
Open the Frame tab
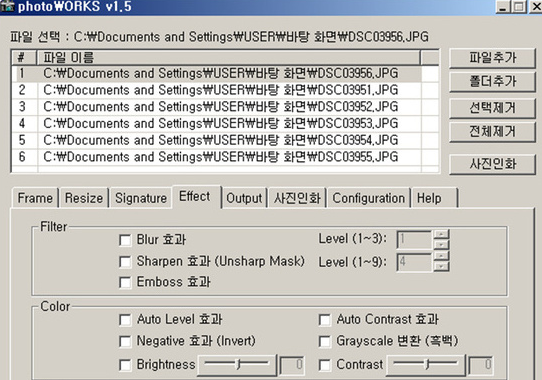point(35,198)
